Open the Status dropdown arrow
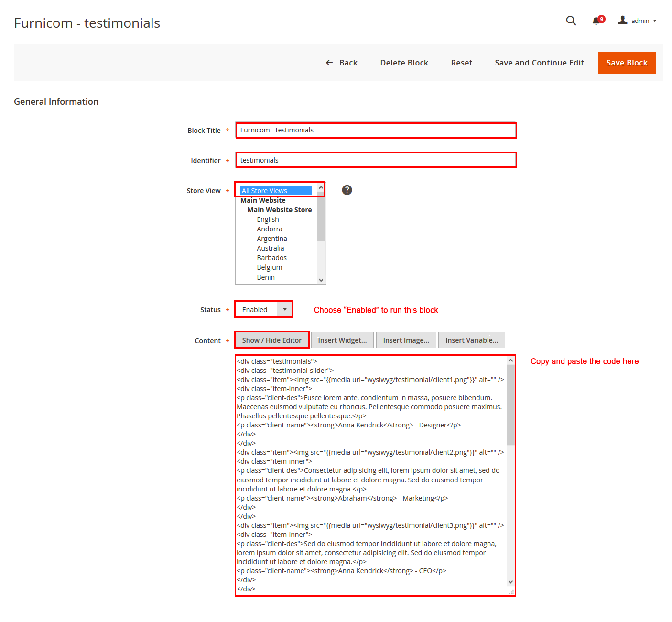This screenshot has width=672, height=622. tap(285, 309)
